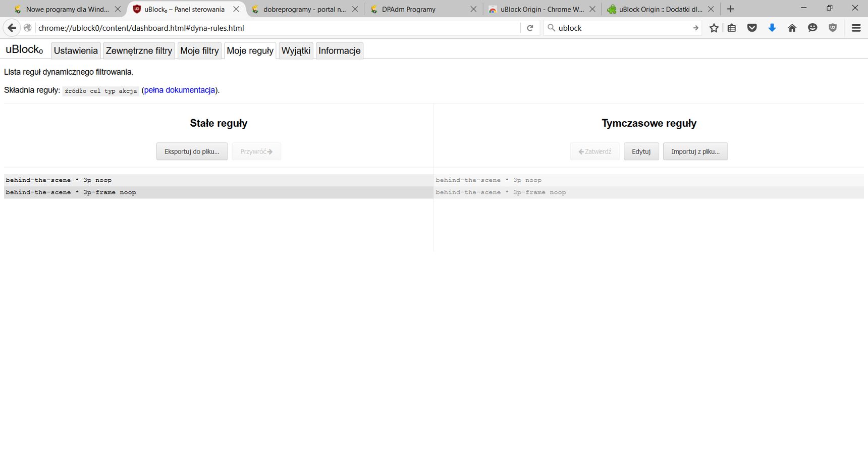Click the uBlock₀ logo text

point(24,49)
